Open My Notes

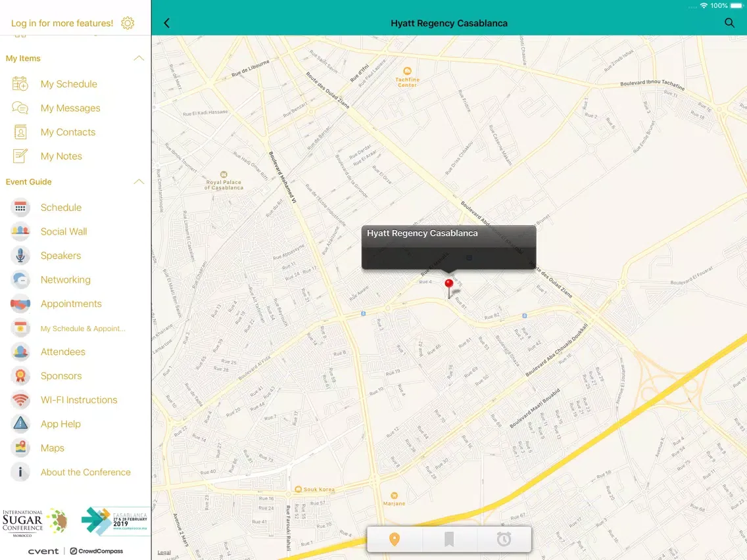(x=61, y=156)
